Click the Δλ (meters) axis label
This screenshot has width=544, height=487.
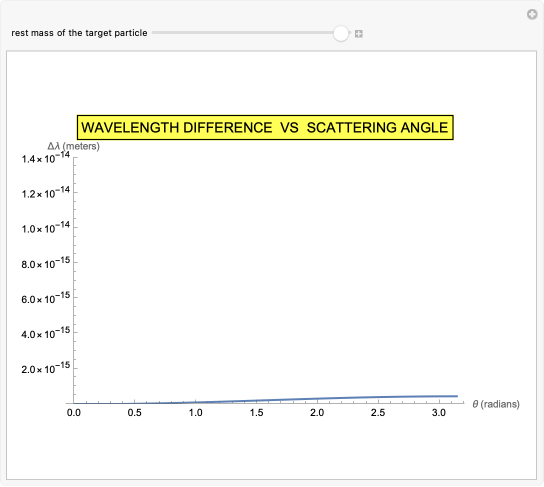(74, 146)
